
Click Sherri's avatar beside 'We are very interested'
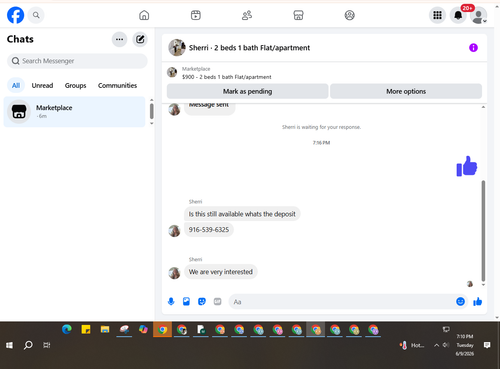coord(174,273)
